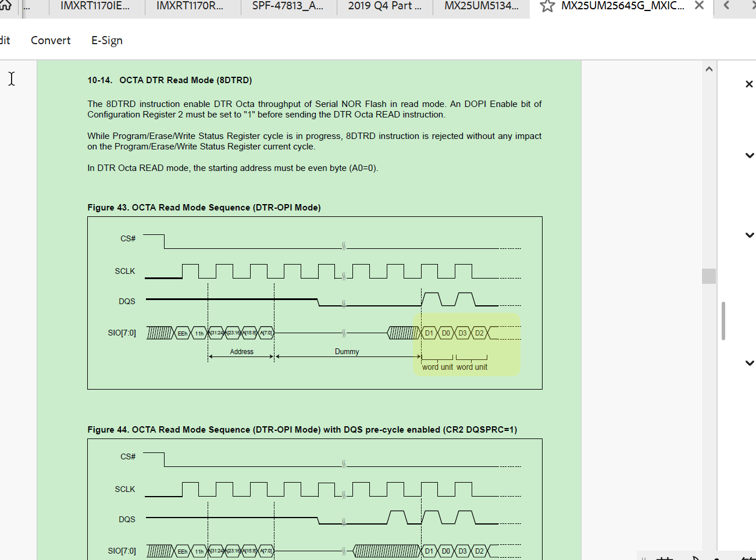Expand the bottom chevron in the right panel

(750, 363)
